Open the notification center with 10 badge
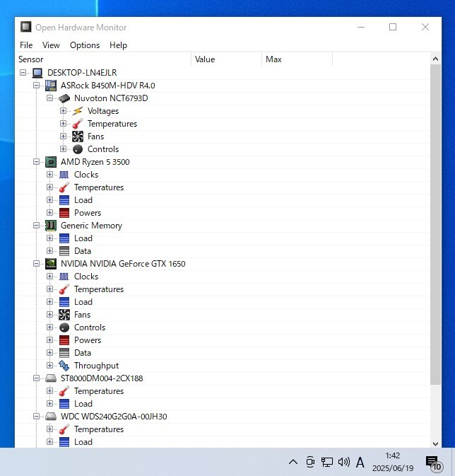This screenshot has height=476, width=455. pos(434,463)
